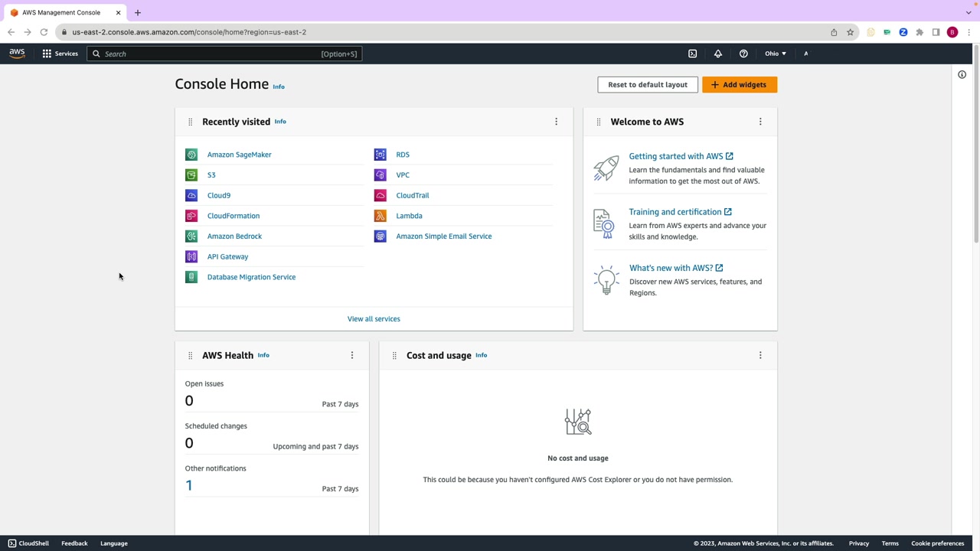Click the Cloud9 service icon

(x=191, y=195)
